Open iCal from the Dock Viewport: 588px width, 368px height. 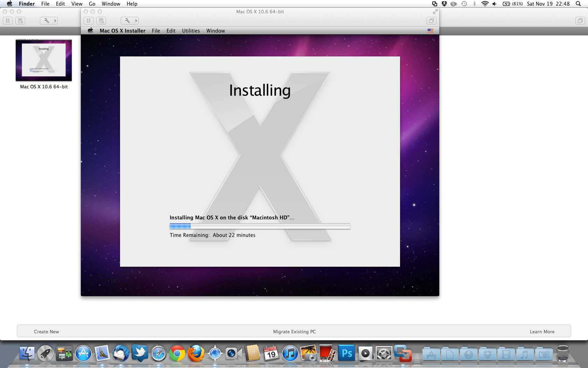pos(271,353)
